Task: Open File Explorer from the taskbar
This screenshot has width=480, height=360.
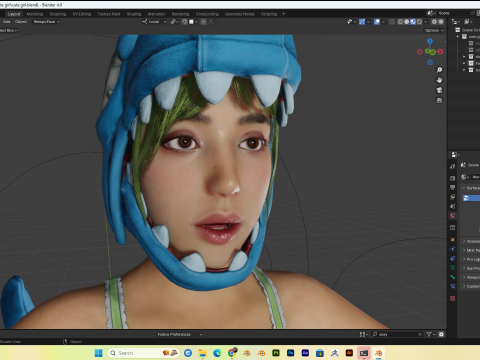Action: 203,353
